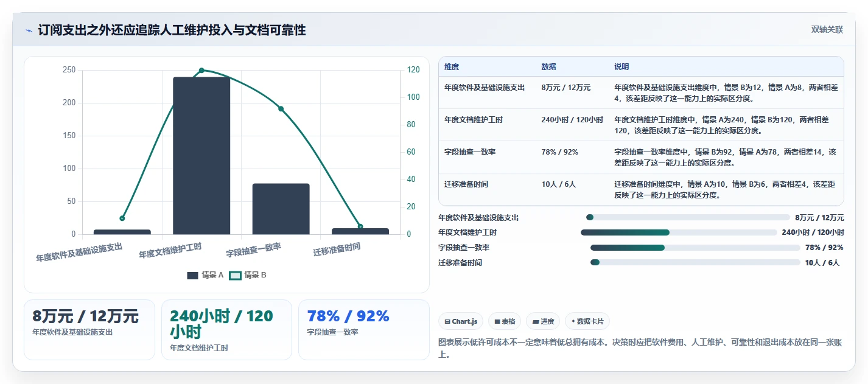This screenshot has width=868, height=384.
Task: Click the icon inside 进度 chip
Action: [x=536, y=321]
